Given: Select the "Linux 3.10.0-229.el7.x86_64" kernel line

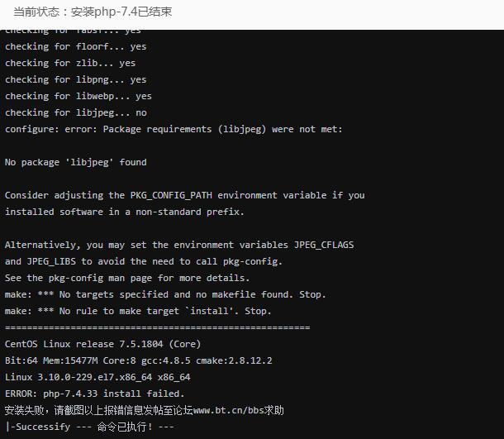Looking at the screenshot, I should coord(97,377).
